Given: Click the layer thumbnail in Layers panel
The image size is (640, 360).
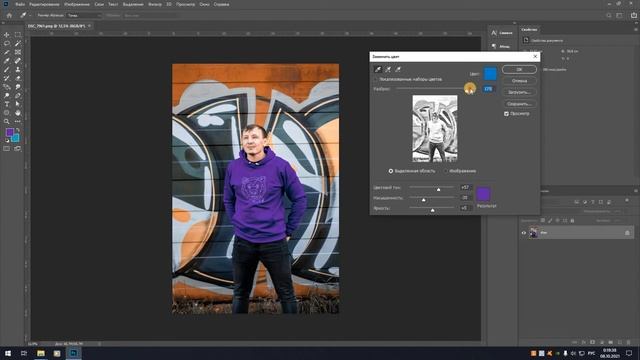Looking at the screenshot, I should (x=533, y=233).
